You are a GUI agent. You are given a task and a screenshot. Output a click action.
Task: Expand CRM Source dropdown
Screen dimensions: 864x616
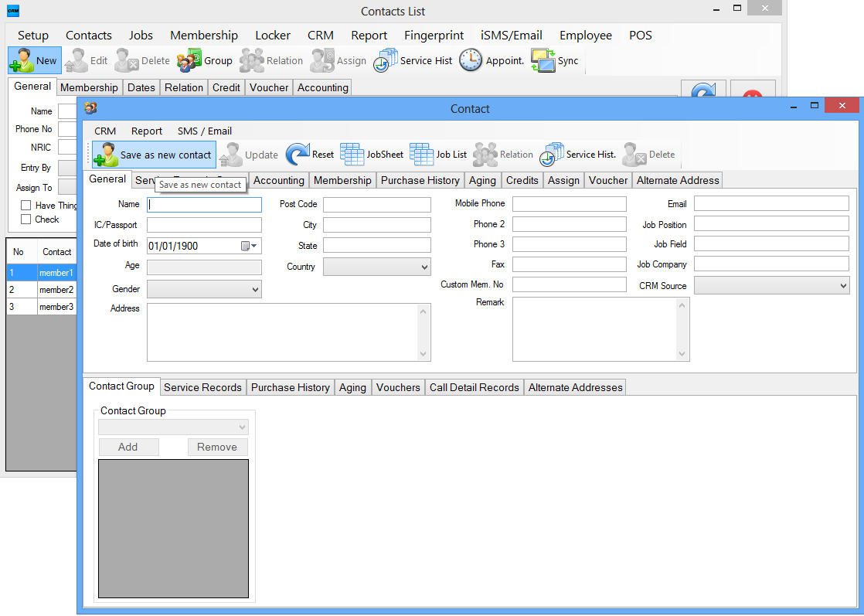771,285
